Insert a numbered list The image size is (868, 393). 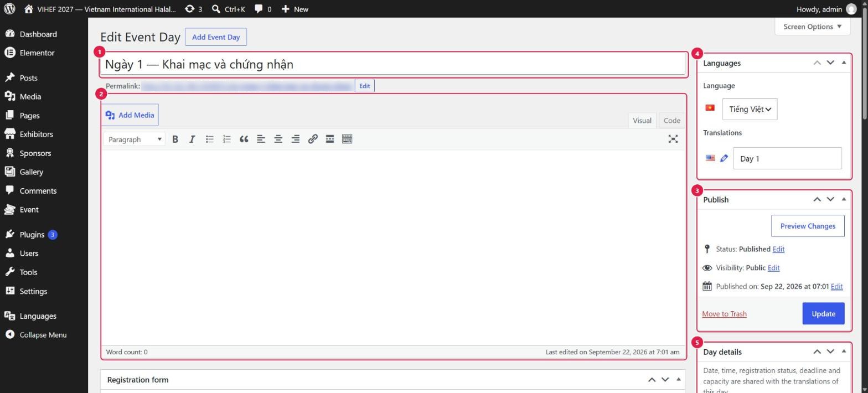(x=226, y=139)
